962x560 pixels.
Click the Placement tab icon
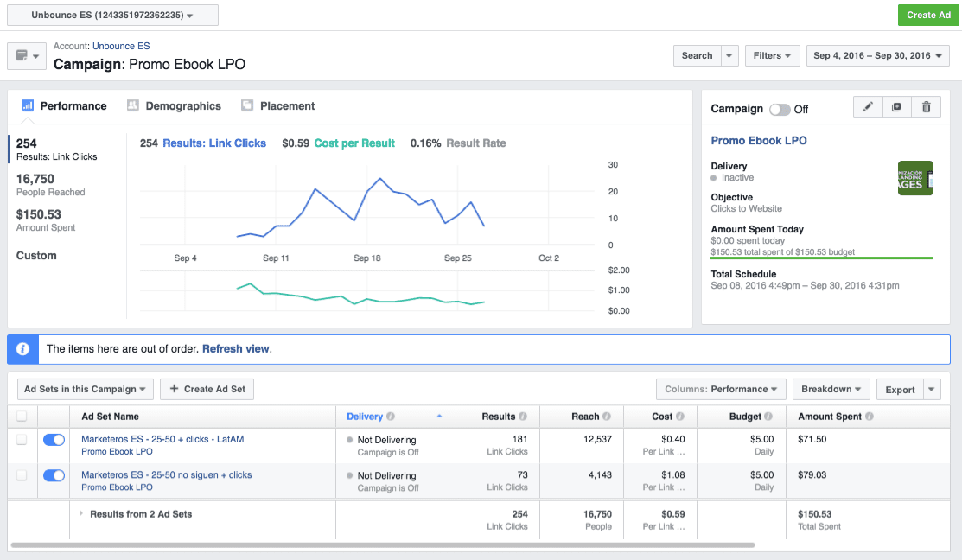(247, 105)
